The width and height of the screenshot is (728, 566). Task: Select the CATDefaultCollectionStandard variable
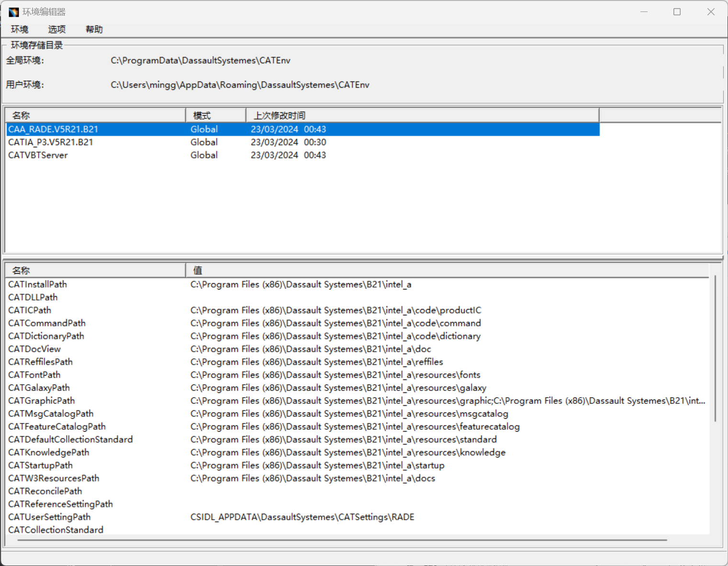point(70,439)
